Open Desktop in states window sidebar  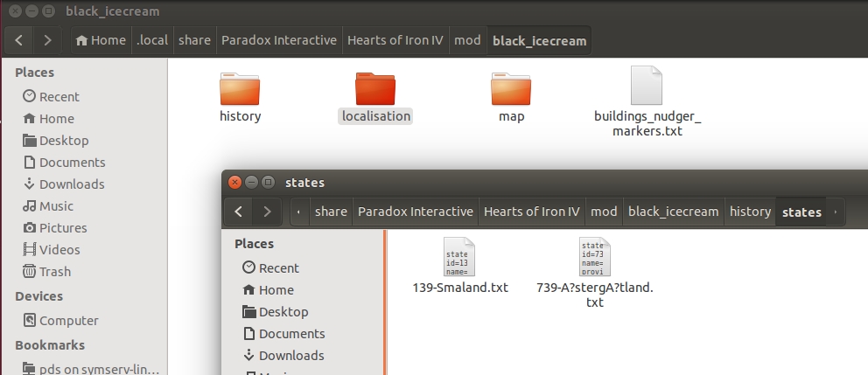click(276, 312)
